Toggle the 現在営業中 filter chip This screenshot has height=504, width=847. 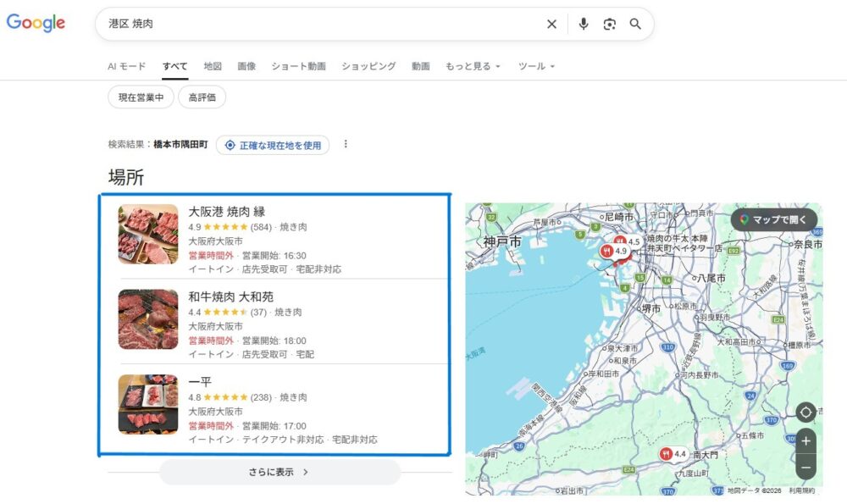point(141,97)
